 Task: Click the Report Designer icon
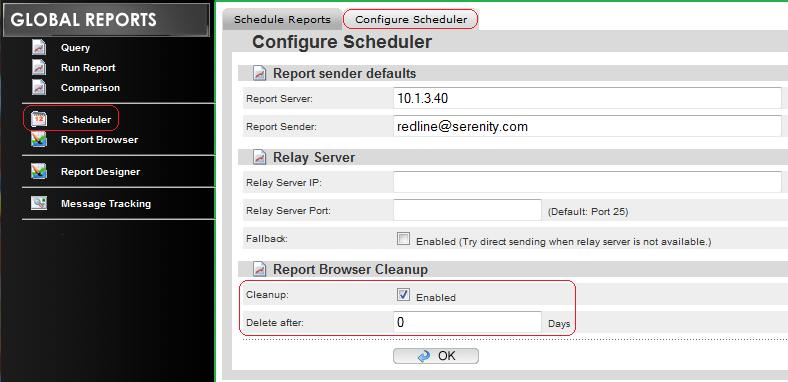(39, 172)
